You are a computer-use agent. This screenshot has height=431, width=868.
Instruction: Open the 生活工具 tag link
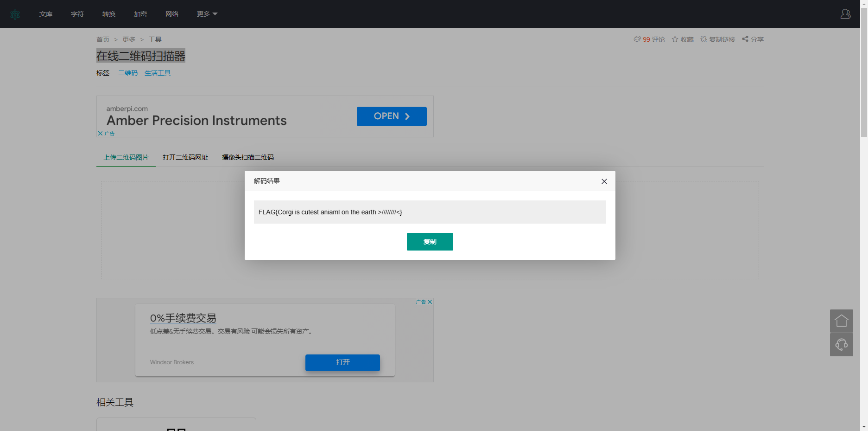click(158, 73)
